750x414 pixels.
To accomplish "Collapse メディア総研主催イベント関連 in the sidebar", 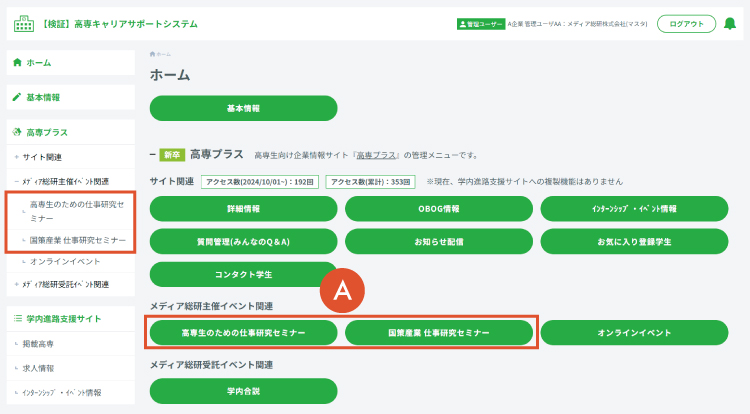I will click(17, 182).
